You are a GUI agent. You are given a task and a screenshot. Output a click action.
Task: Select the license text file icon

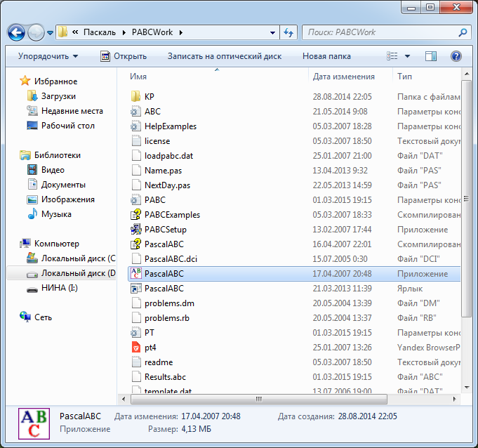pos(135,141)
